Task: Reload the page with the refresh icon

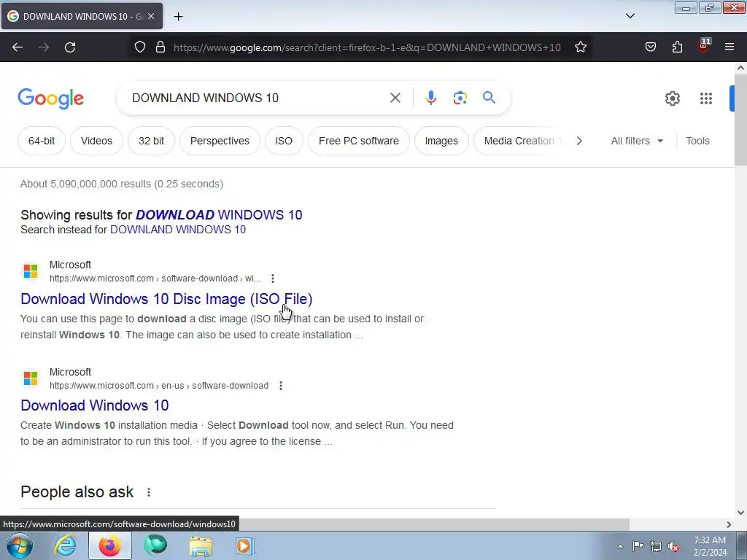Action: 70,47
